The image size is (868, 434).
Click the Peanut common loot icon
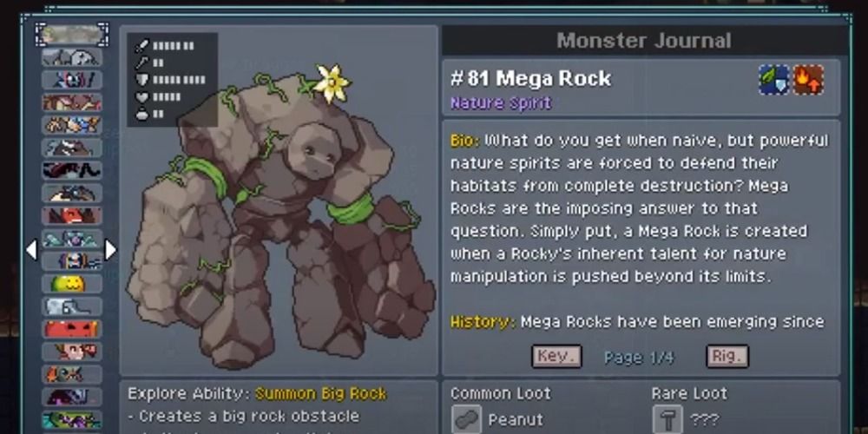click(466, 419)
